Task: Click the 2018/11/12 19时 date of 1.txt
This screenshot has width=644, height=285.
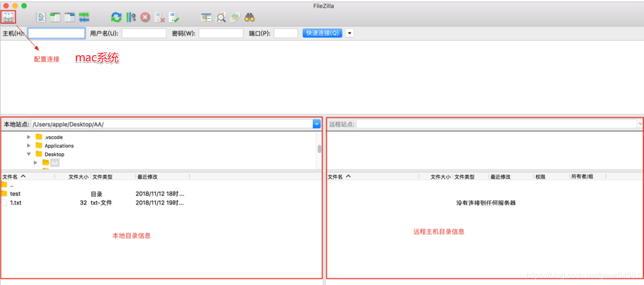Action: (x=160, y=202)
